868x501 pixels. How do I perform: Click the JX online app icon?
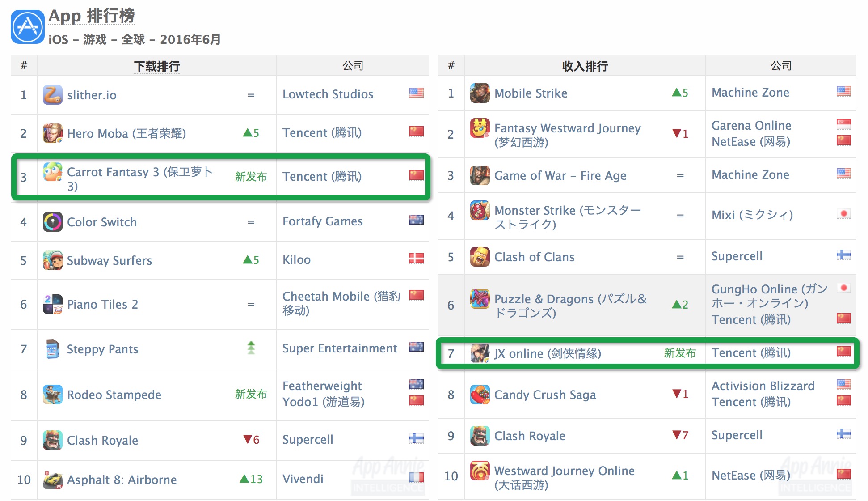(x=480, y=353)
